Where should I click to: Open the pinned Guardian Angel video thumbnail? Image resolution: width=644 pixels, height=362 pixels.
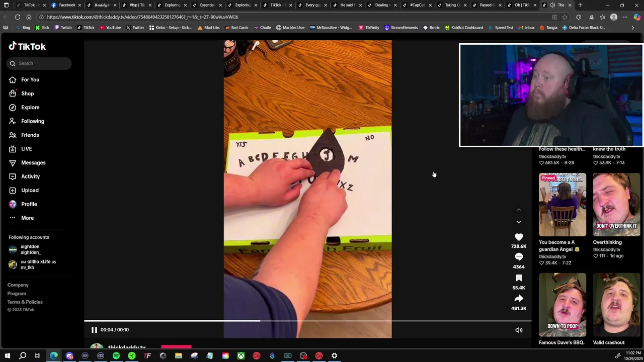pyautogui.click(x=562, y=205)
